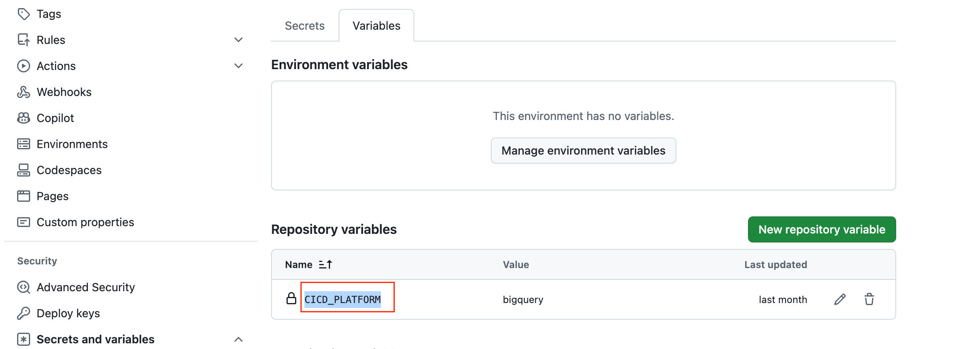This screenshot has width=980, height=349.
Task: Delete CICD_PLATFORM using the trash icon
Action: click(x=869, y=299)
